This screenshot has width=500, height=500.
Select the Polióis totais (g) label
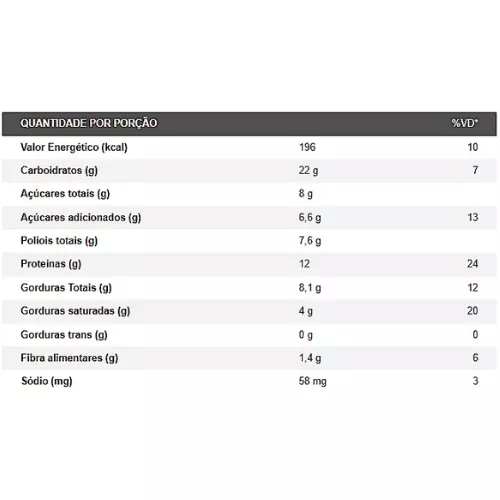tap(59, 241)
